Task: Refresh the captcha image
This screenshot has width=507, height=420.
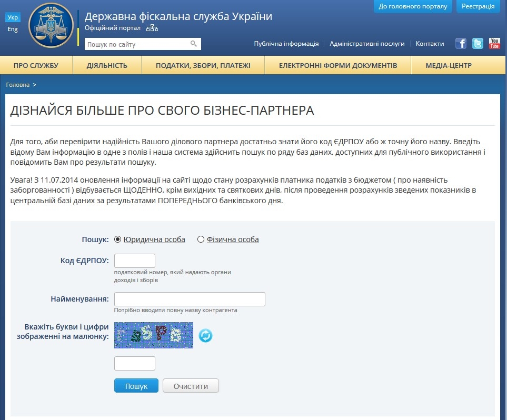Action: point(205,335)
